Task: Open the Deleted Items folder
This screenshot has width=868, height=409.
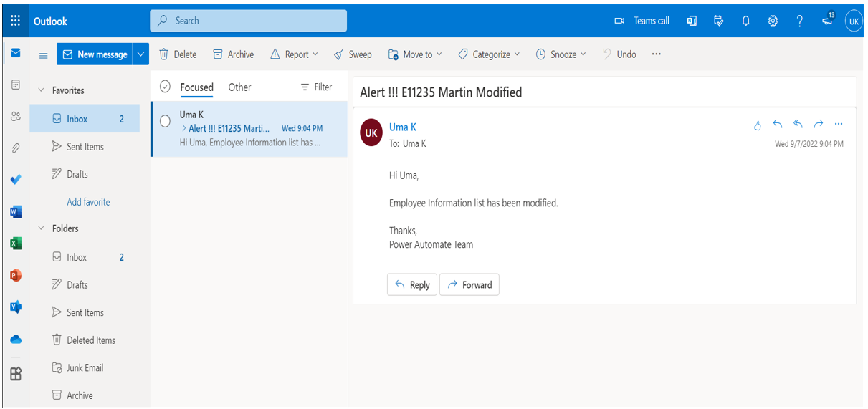Action: (85, 340)
